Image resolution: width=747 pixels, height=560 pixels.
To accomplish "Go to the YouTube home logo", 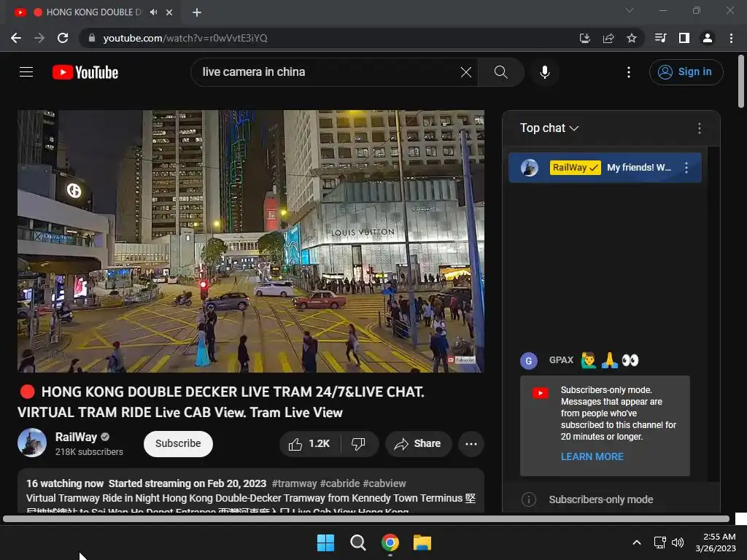I will [x=85, y=72].
